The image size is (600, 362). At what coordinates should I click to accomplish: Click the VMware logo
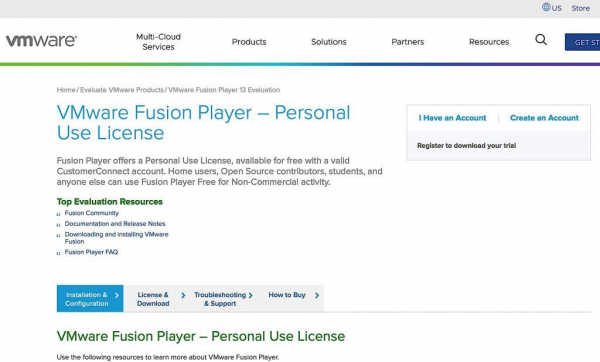pos(41,41)
